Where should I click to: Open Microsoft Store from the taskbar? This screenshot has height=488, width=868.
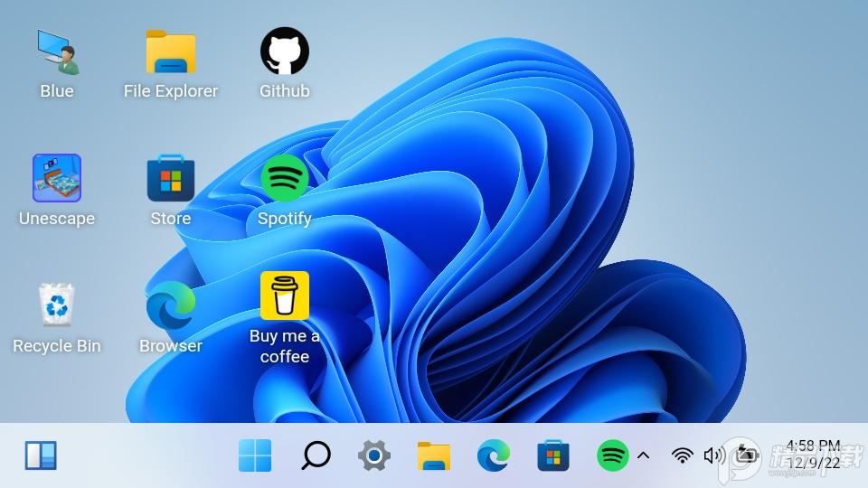point(553,455)
